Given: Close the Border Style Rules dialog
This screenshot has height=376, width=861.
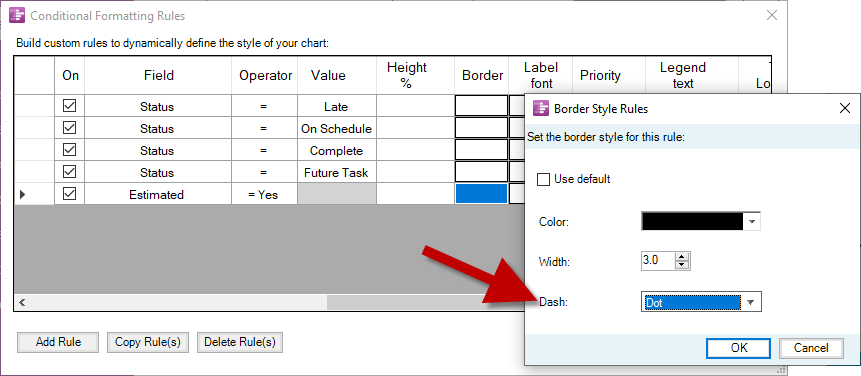Looking at the screenshot, I should tap(845, 109).
